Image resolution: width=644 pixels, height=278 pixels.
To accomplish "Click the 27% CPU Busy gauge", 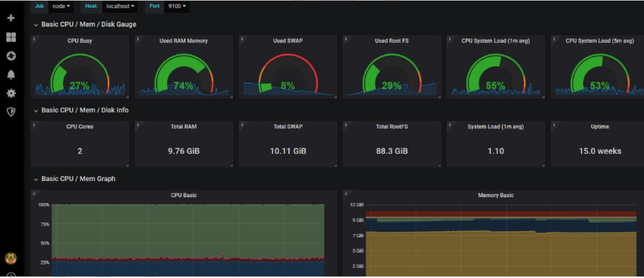I will pyautogui.click(x=80, y=74).
